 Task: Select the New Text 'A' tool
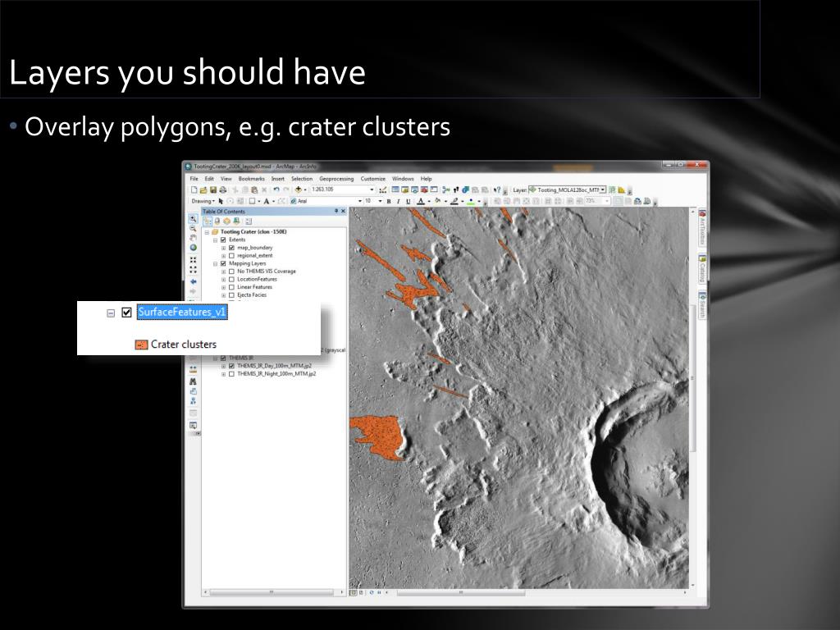[x=267, y=202]
